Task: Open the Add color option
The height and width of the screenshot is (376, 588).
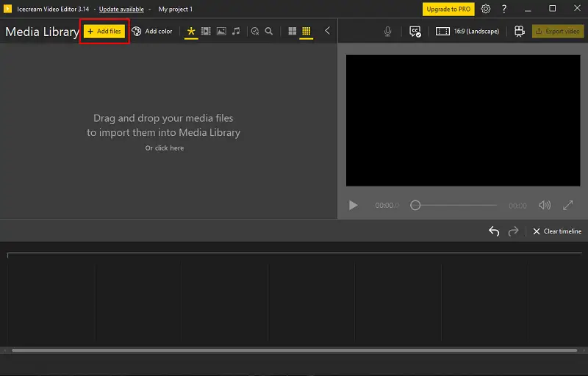Action: tap(152, 31)
